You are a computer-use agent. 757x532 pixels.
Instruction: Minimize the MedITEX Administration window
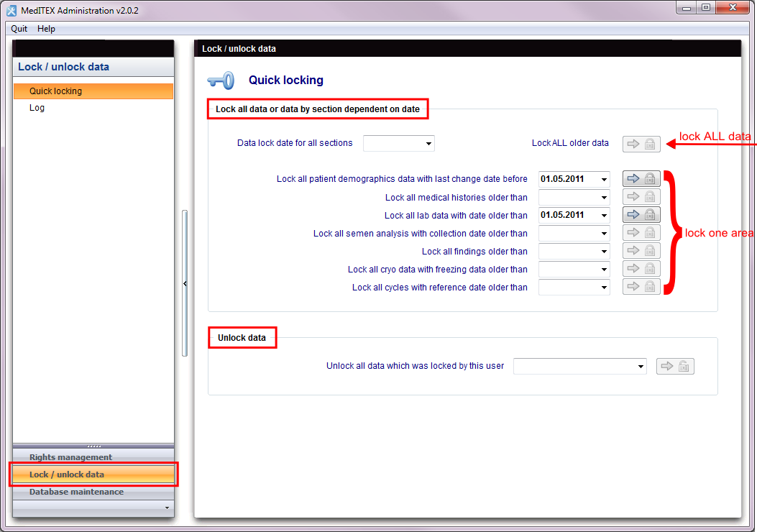tap(686, 8)
